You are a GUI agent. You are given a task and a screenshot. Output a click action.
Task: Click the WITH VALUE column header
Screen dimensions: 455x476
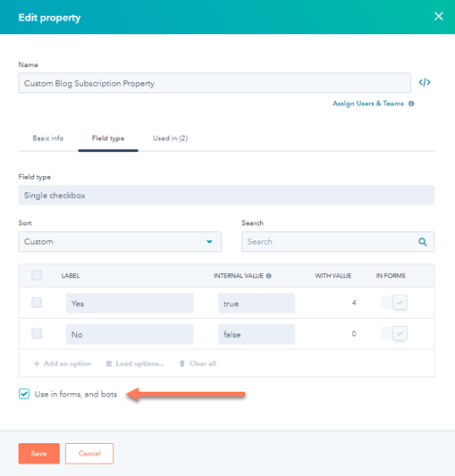coord(333,276)
